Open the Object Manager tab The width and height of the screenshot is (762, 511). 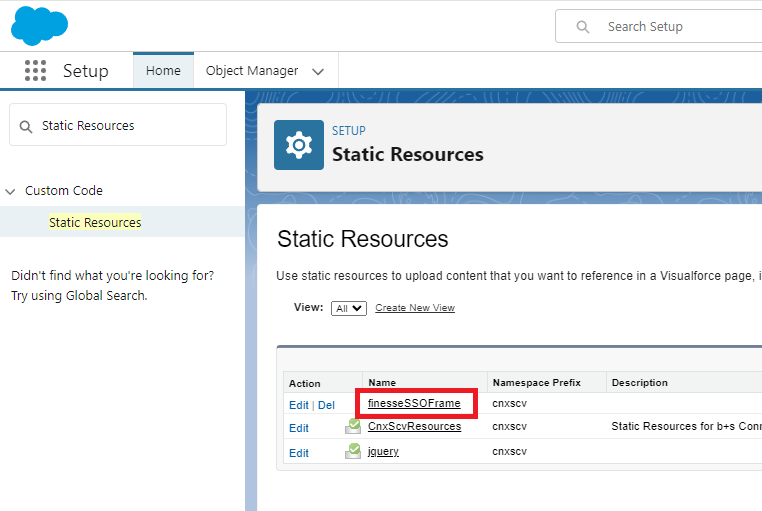click(252, 71)
